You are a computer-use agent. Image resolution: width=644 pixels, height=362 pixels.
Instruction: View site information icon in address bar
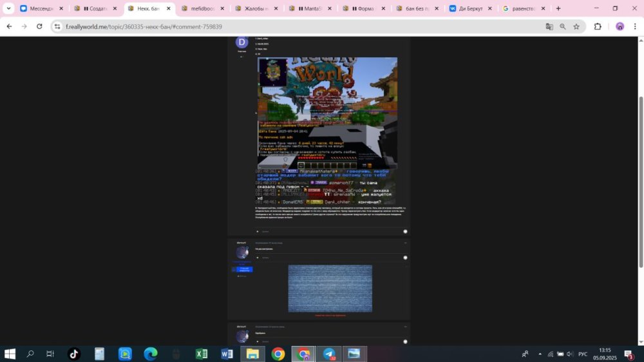(57, 26)
